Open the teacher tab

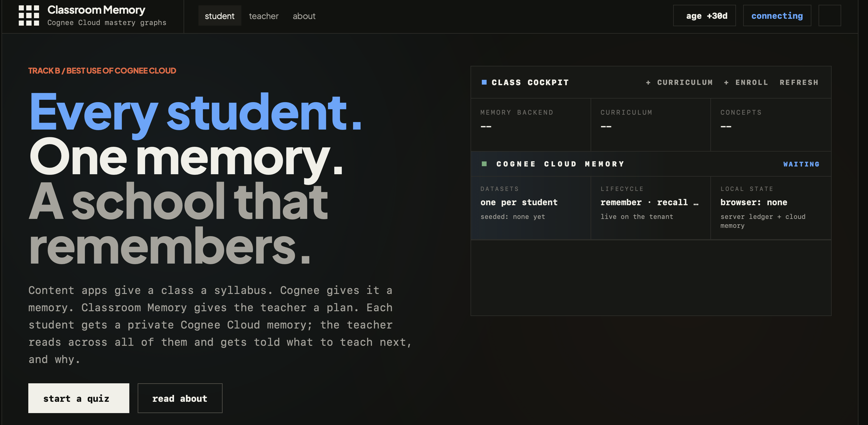[263, 16]
